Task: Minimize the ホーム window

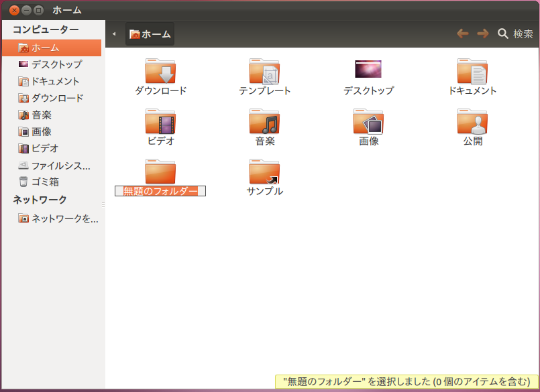Action: 27,10
